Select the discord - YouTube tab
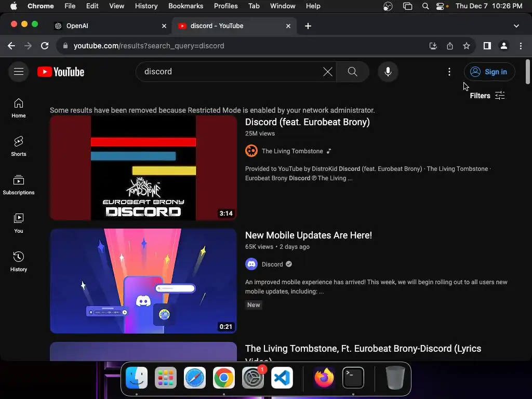Viewport: 532px width, 399px height. (234, 26)
